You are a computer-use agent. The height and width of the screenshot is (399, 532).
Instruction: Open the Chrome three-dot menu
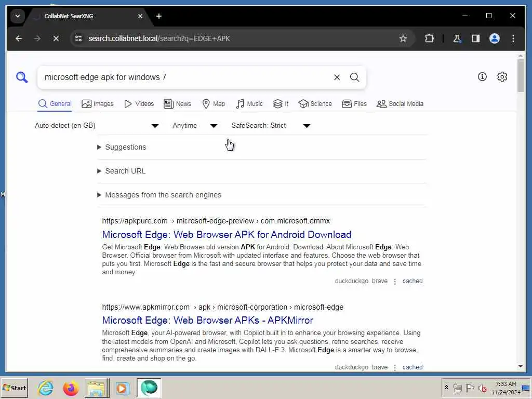(513, 38)
